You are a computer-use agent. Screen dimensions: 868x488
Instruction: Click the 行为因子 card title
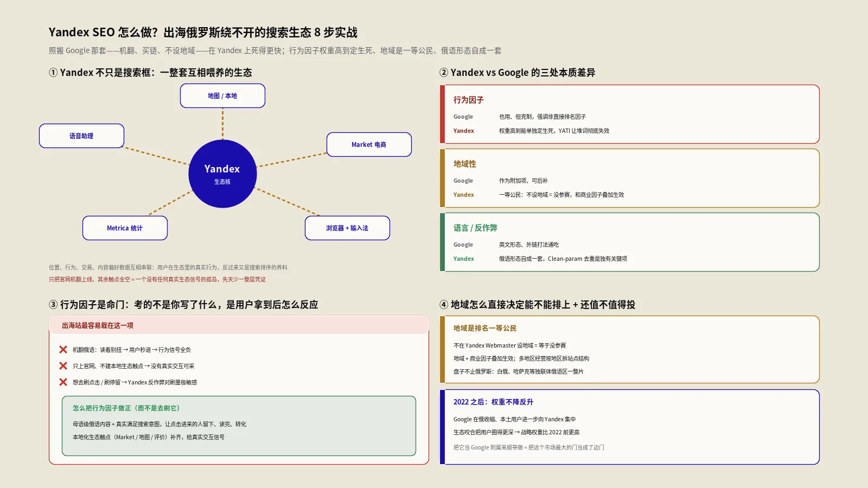point(469,100)
